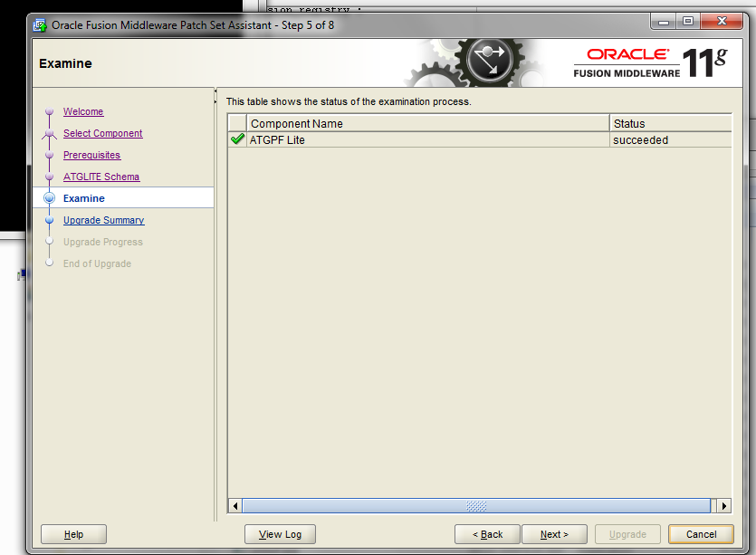Screen dimensions: 756x555
Task: Go back with the Back button
Action: [487, 534]
